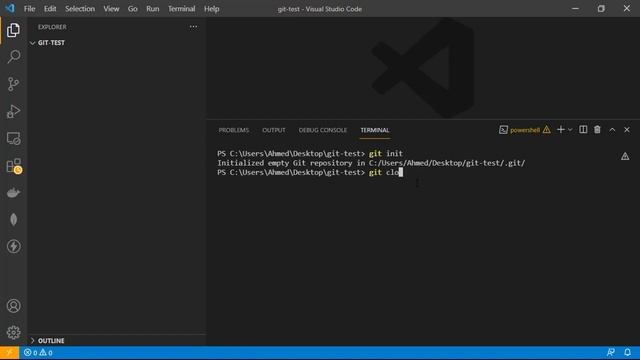The width and height of the screenshot is (640, 360).
Task: Restore down the VS Code window
Action: point(601,9)
